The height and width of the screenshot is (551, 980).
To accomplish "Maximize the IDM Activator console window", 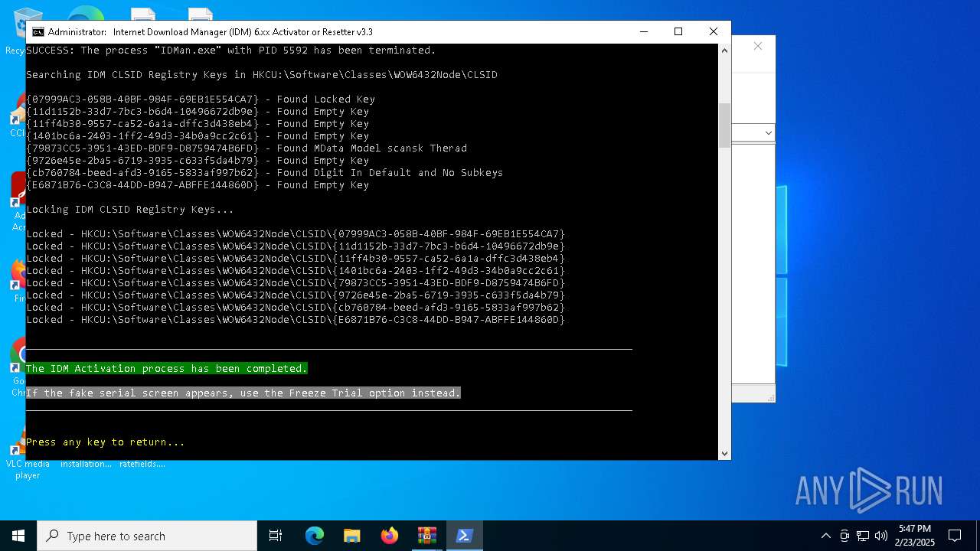I will click(x=678, y=31).
